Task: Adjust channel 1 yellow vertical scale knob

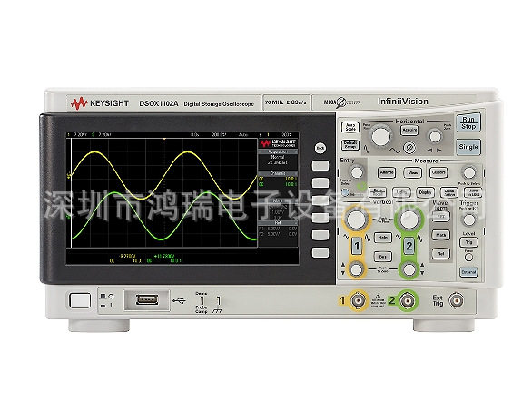Action: click(x=356, y=220)
